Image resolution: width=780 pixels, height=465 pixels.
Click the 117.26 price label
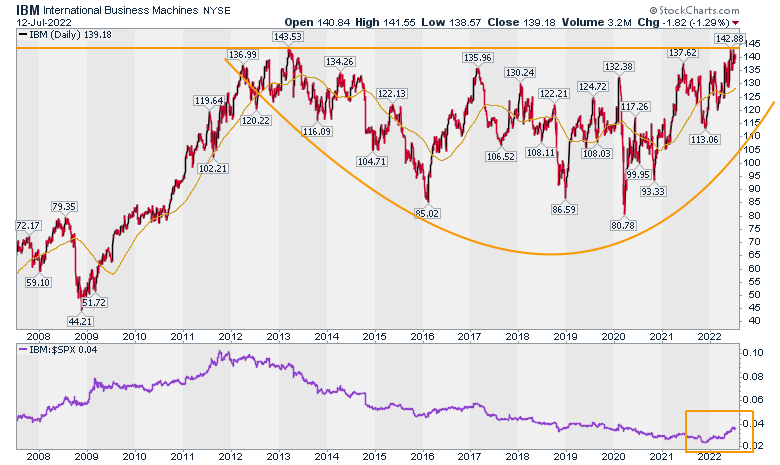pyautogui.click(x=635, y=106)
